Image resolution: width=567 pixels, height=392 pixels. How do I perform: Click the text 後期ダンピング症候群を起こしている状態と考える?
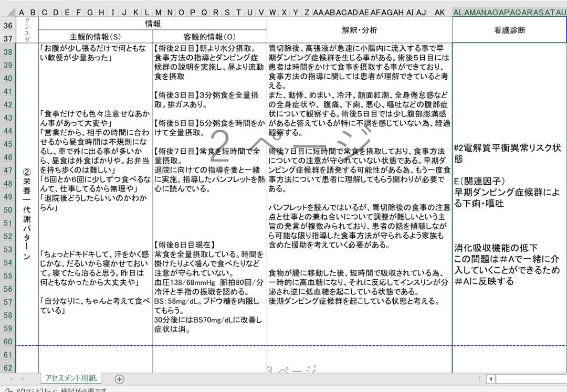pos(354,301)
